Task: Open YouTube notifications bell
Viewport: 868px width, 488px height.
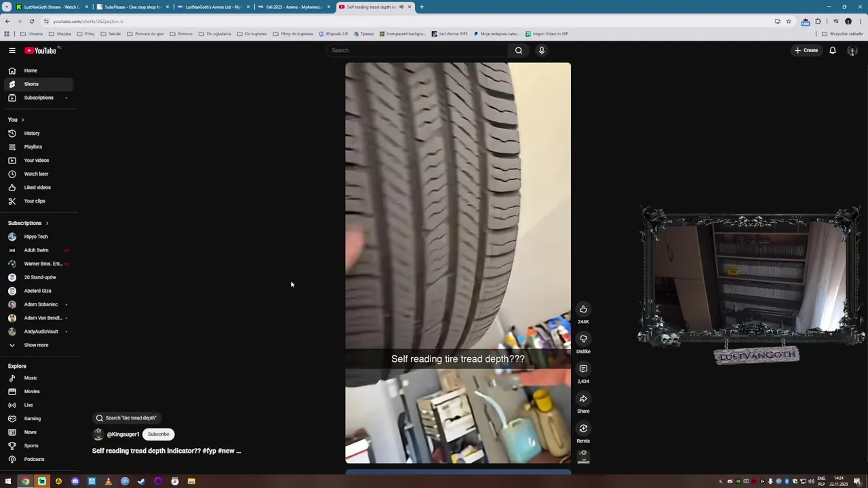Action: [833, 50]
